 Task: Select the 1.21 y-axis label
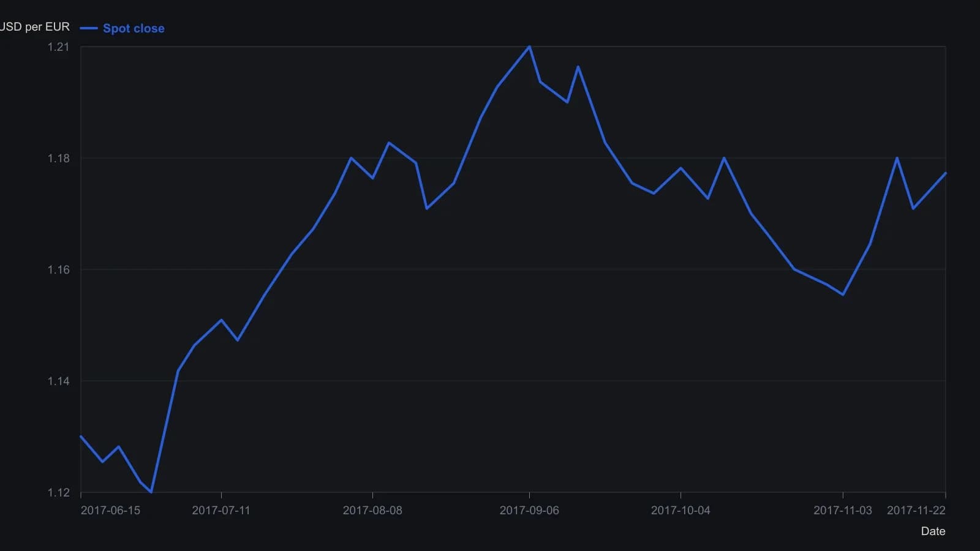pos(59,47)
